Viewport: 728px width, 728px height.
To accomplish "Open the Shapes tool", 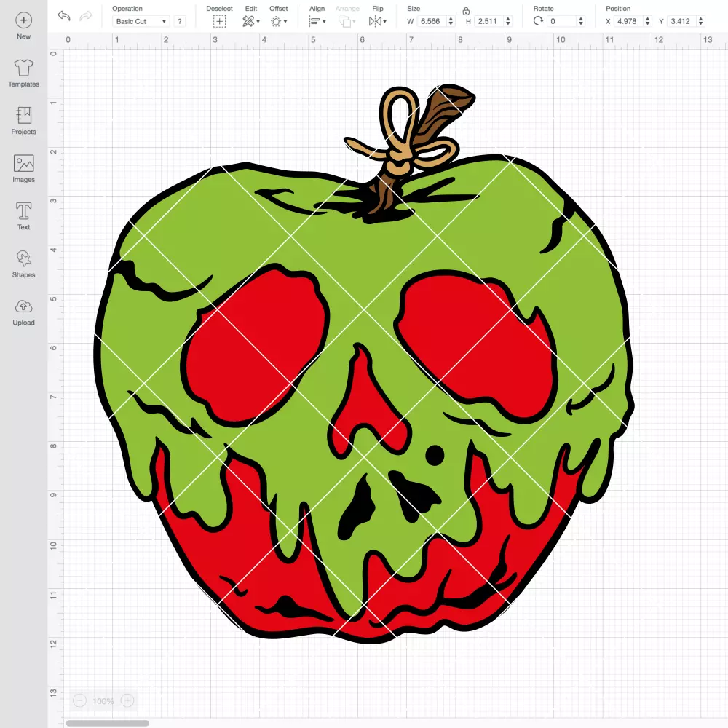I will (x=24, y=258).
